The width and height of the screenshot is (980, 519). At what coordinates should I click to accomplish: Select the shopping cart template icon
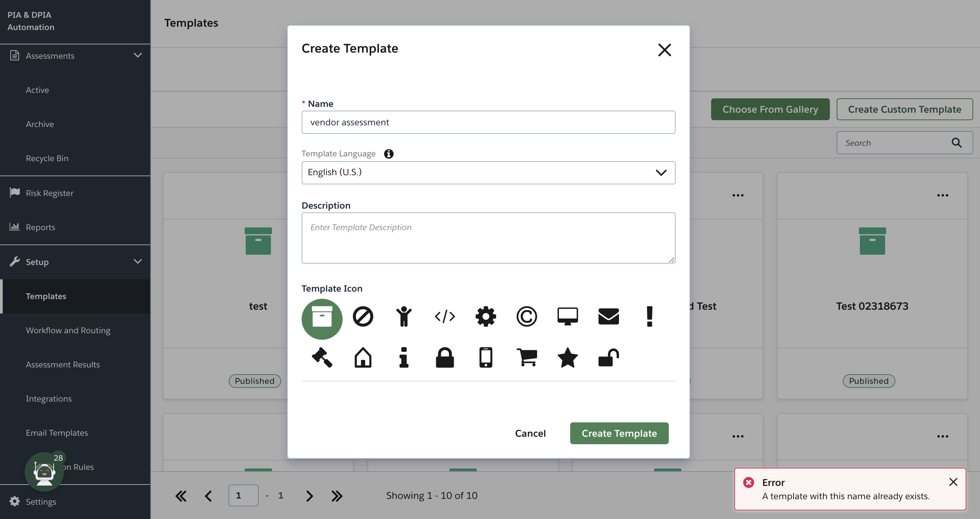click(x=527, y=357)
